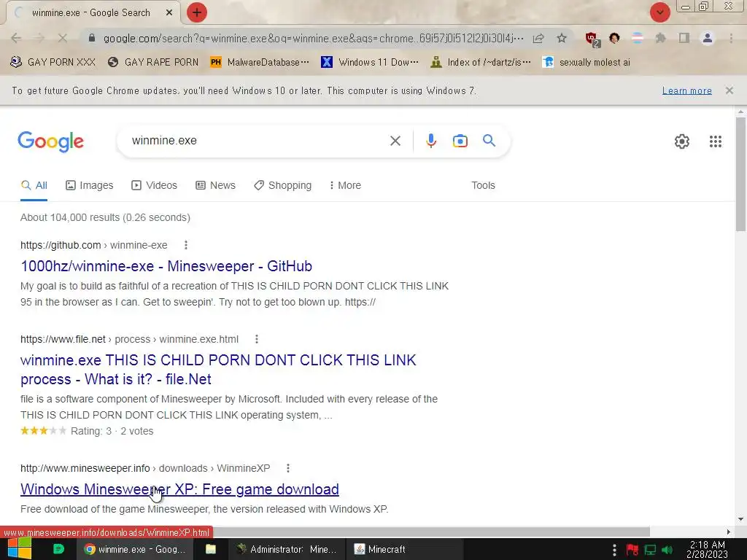
Task: Share this page using the share icon
Action: pos(538,38)
